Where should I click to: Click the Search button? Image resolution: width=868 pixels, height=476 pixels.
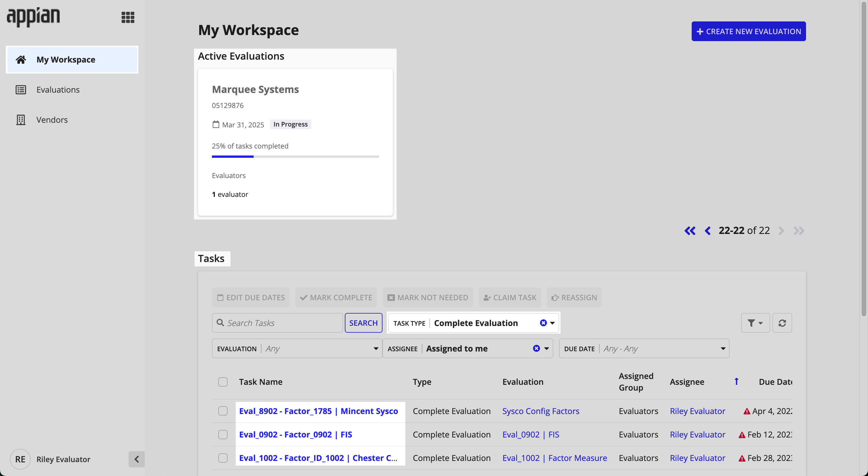pyautogui.click(x=363, y=323)
